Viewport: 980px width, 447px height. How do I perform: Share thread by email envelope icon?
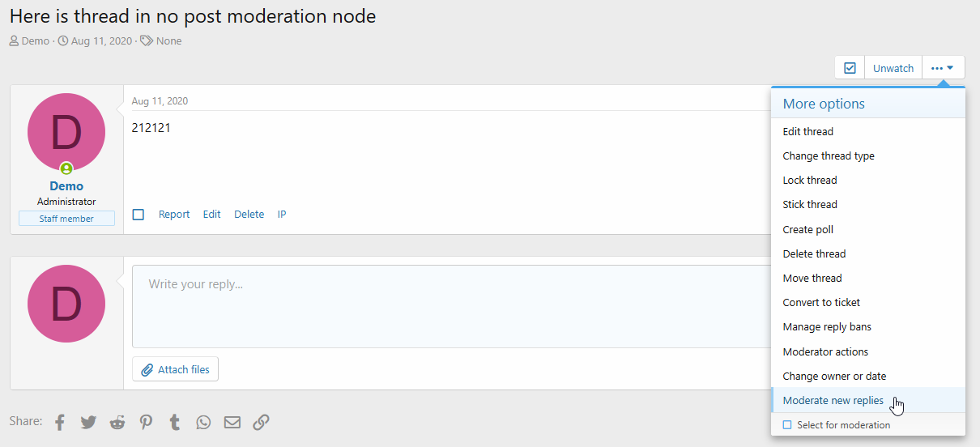[x=232, y=422]
